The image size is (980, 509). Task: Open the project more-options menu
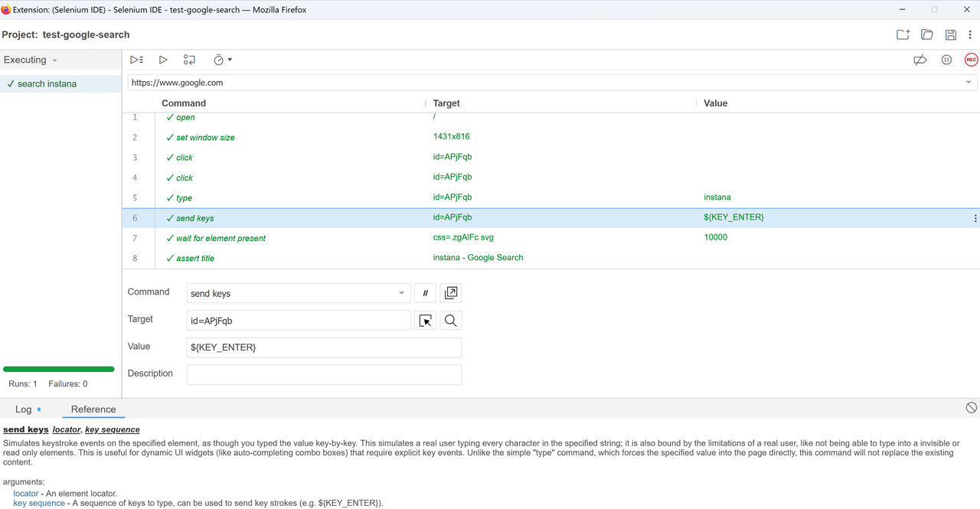(x=970, y=34)
